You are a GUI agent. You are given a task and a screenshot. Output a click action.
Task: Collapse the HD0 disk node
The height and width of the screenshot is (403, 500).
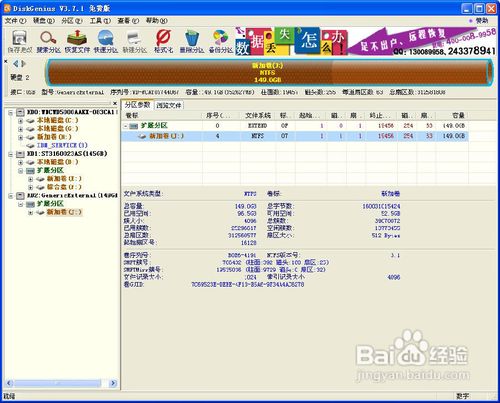11,112
